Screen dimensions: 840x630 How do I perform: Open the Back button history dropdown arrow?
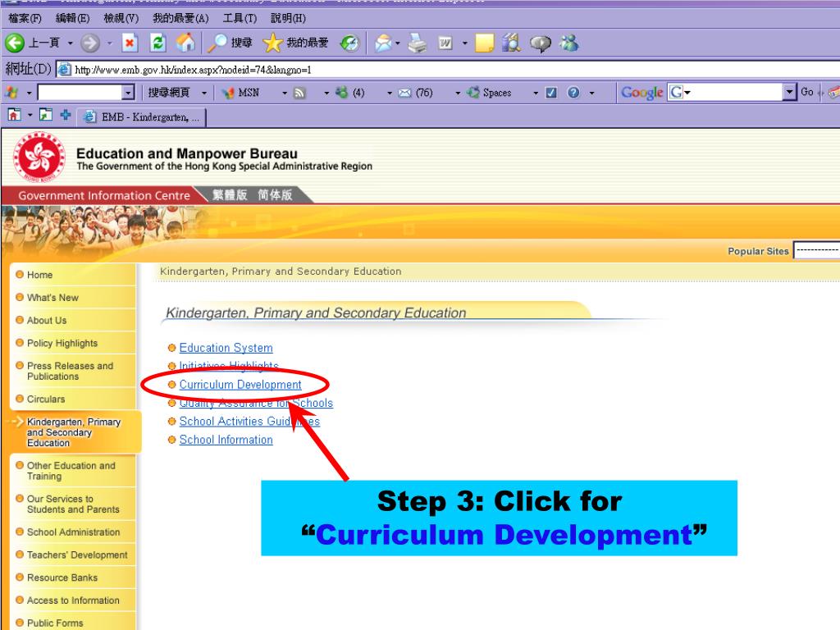pos(71,43)
